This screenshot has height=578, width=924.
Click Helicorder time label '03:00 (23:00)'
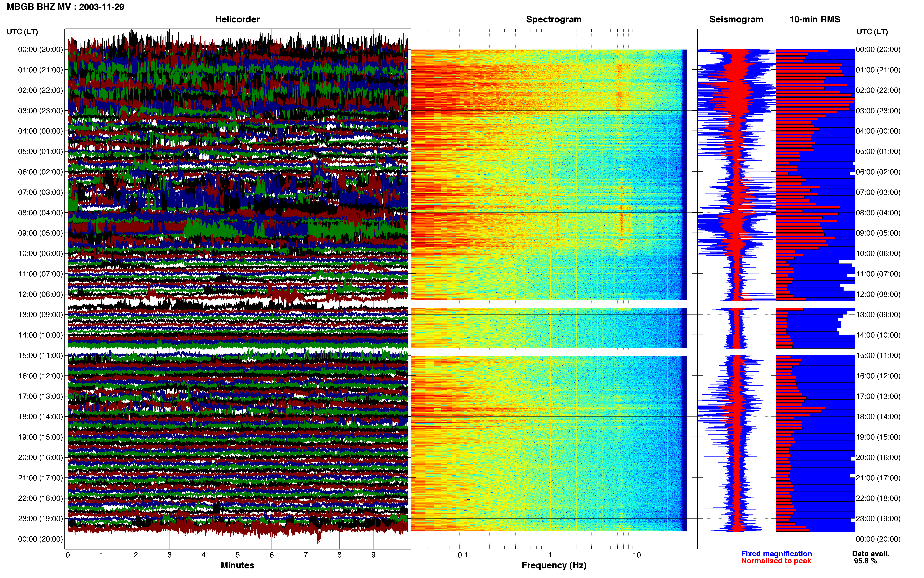click(41, 111)
